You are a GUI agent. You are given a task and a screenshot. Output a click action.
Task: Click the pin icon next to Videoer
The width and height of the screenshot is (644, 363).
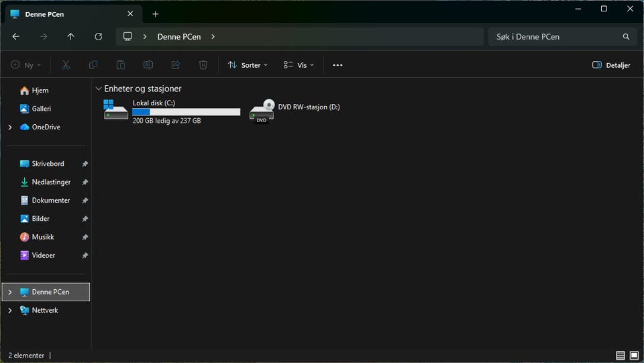pos(85,256)
